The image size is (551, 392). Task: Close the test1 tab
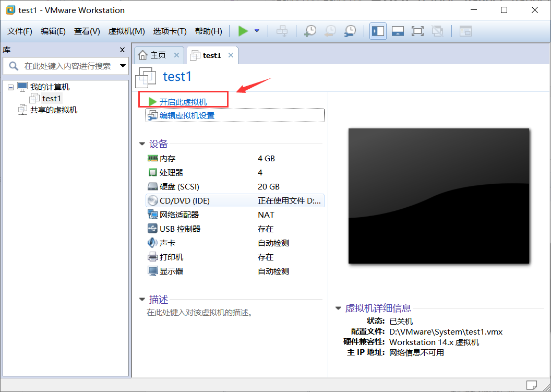(x=231, y=55)
